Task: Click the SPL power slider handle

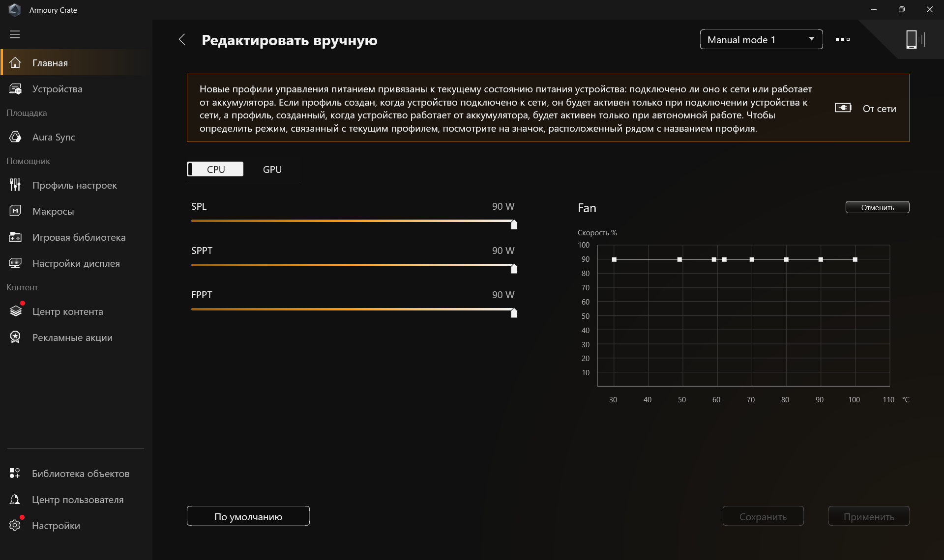Action: point(514,224)
